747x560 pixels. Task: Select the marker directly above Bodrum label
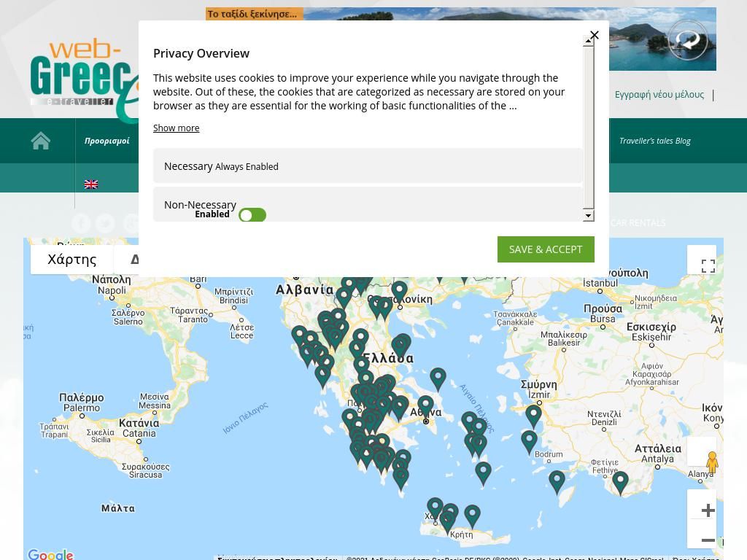pyautogui.click(x=530, y=441)
